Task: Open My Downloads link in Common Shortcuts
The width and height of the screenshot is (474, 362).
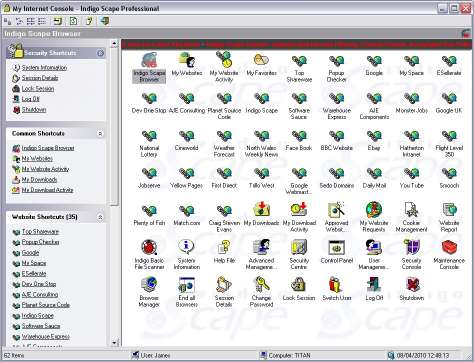Action: pos(39,180)
